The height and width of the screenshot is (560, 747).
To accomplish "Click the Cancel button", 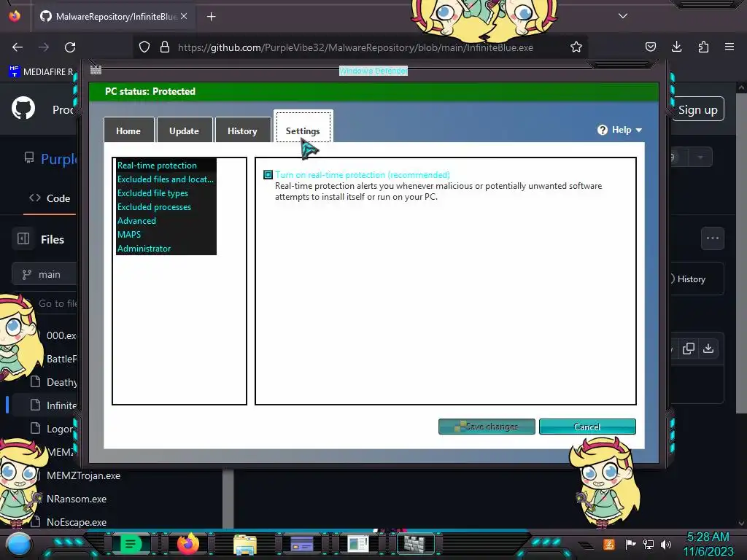I will click(x=587, y=426).
